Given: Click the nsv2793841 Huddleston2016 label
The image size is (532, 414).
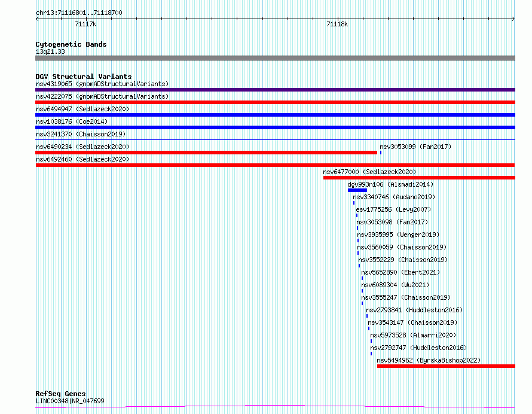Looking at the screenshot, I should coord(414,310).
